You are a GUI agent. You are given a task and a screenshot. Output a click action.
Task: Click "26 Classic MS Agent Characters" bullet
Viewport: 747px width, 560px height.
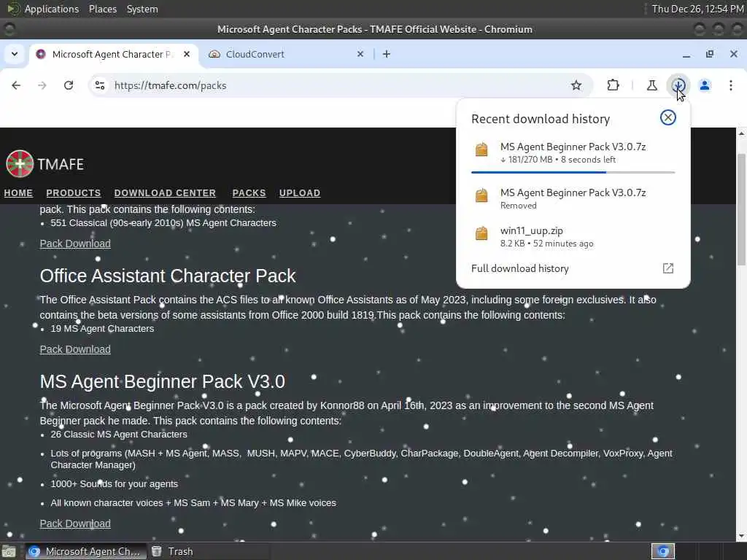[119, 435]
